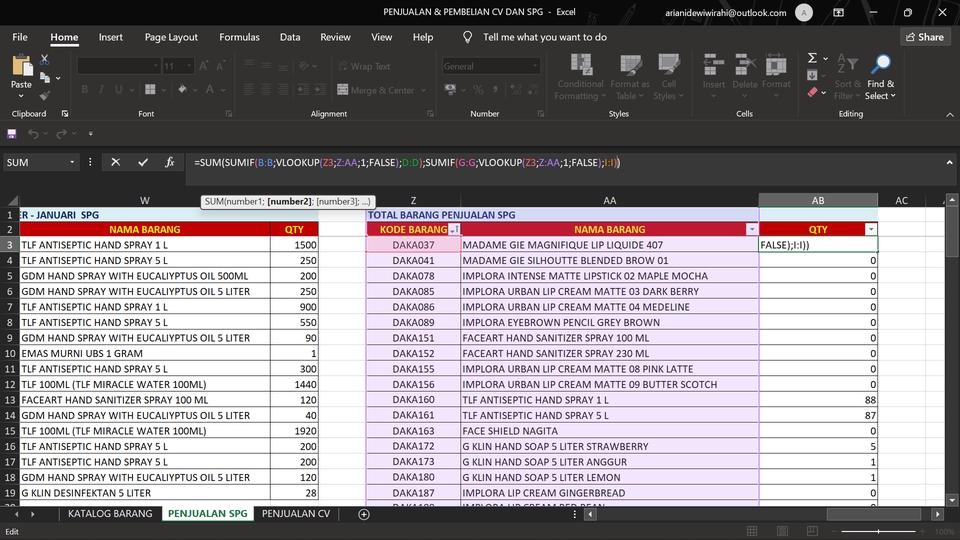Expand the Merge & Center dropdown arrow

pos(423,90)
